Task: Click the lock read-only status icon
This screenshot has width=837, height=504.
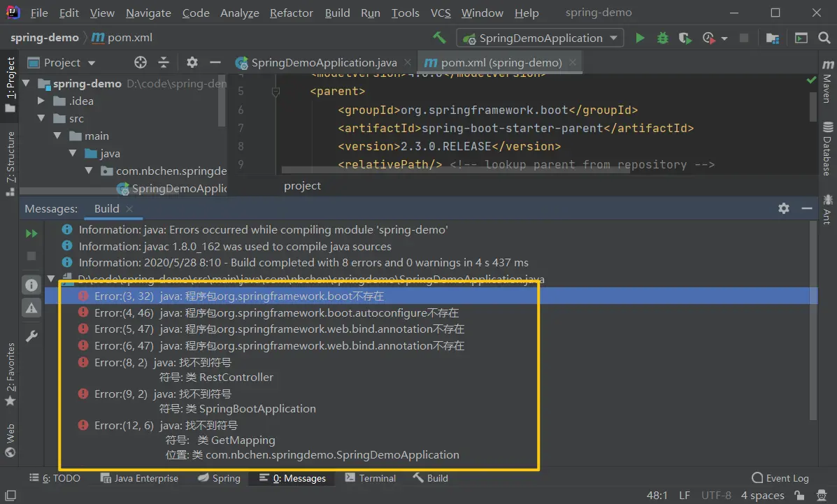Action: coord(800,495)
